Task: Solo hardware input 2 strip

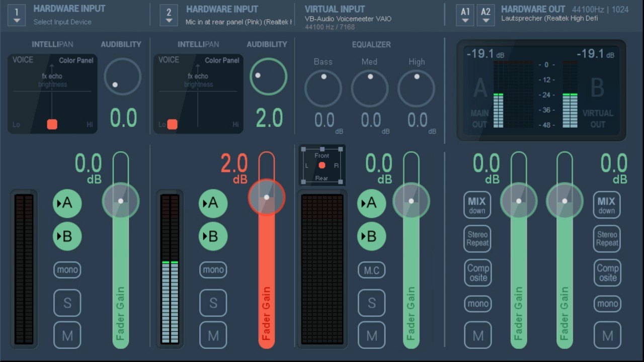Action: (x=213, y=303)
